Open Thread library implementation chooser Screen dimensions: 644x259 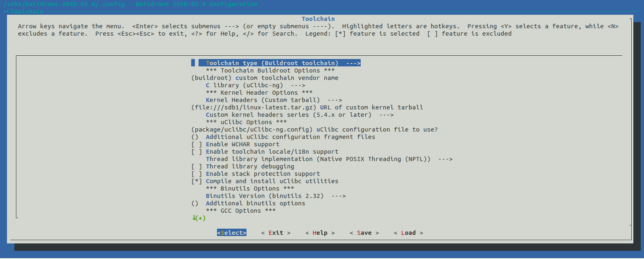click(x=329, y=159)
